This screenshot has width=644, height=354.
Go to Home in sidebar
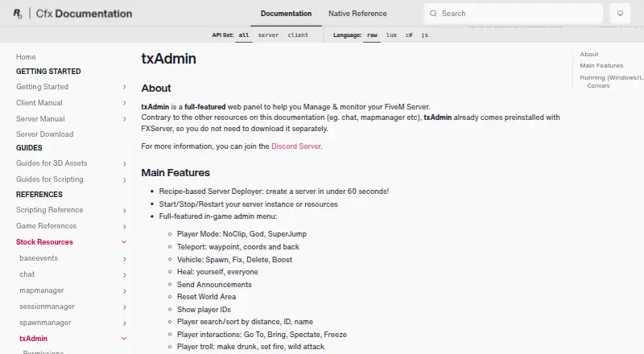[26, 57]
